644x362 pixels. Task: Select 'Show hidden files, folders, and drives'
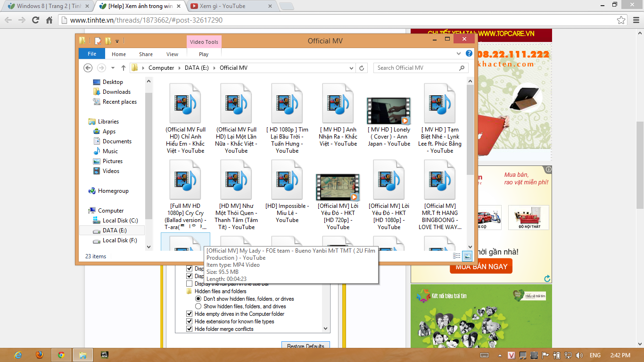tap(198, 306)
